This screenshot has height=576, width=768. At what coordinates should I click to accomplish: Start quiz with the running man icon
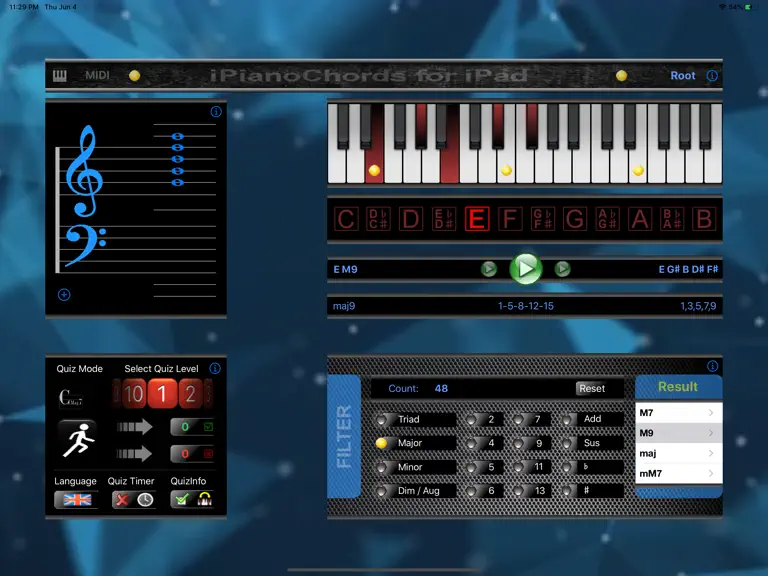[77, 439]
